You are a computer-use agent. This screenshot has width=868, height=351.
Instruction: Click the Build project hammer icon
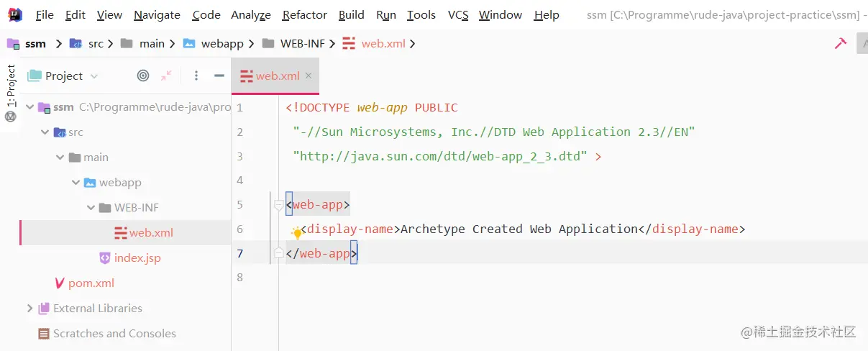click(840, 43)
